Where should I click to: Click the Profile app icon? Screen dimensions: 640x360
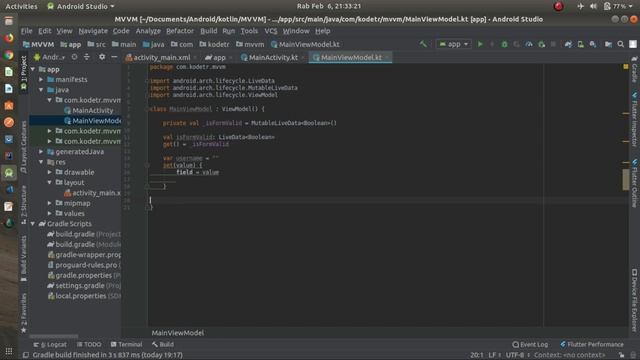[529, 44]
